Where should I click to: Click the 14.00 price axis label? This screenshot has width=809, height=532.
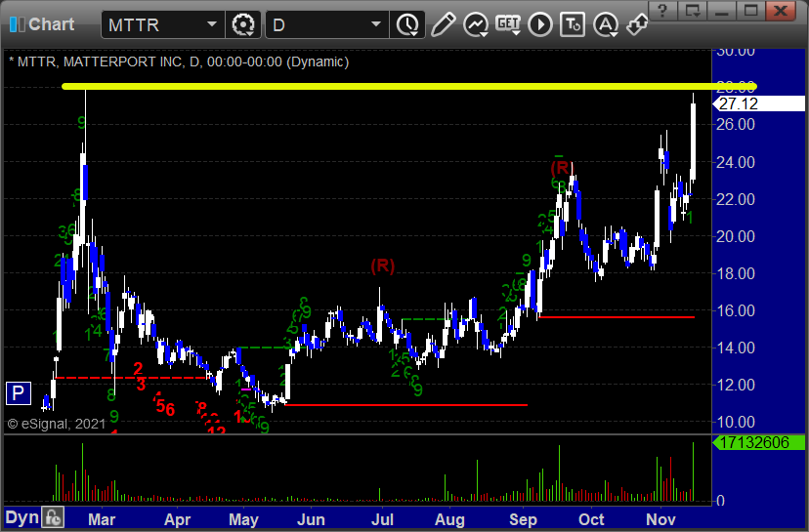pos(736,348)
